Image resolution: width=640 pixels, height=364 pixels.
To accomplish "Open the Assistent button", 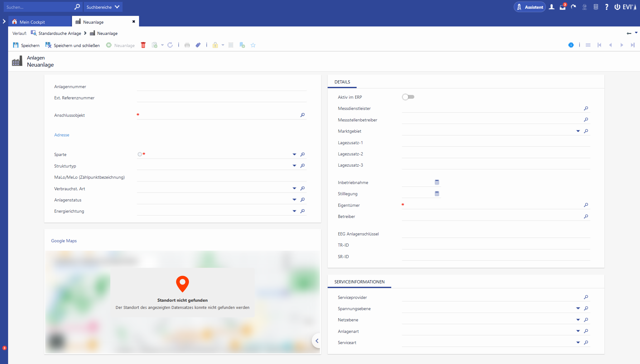I will click(x=530, y=7).
